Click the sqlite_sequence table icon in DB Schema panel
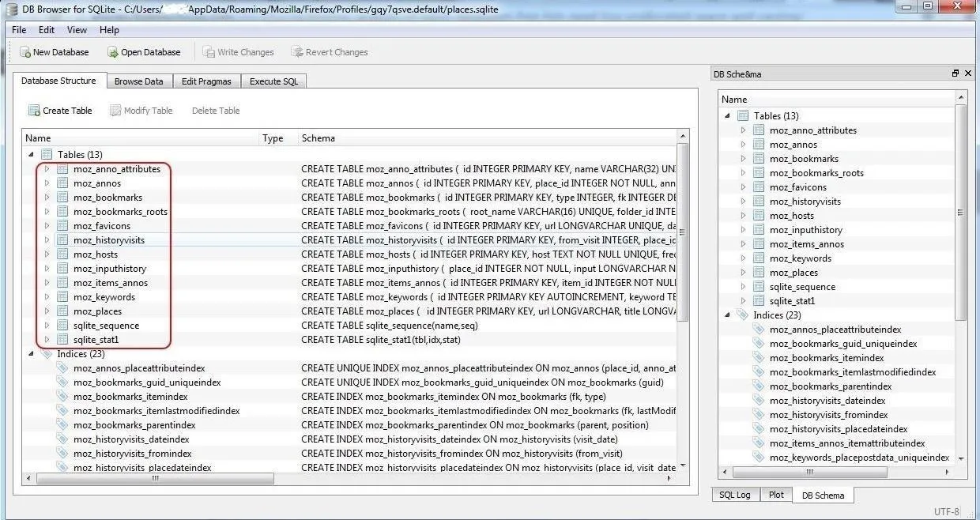The height and width of the screenshot is (520, 980). click(759, 287)
